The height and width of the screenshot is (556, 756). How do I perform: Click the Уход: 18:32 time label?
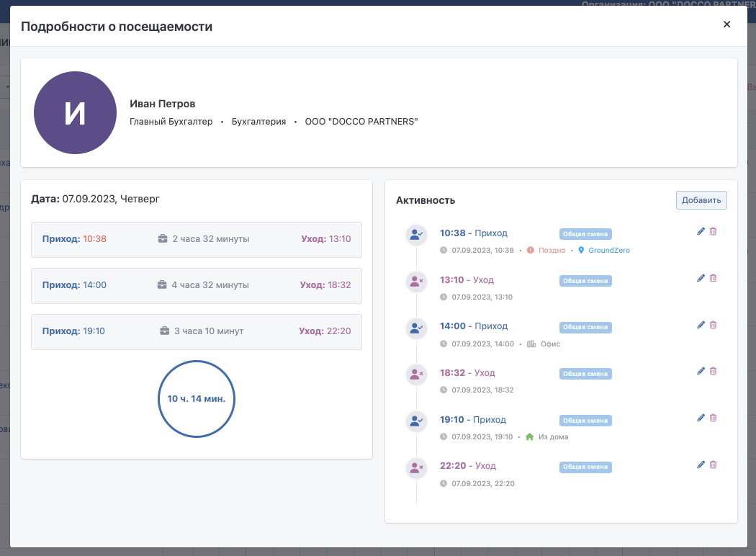click(x=325, y=285)
